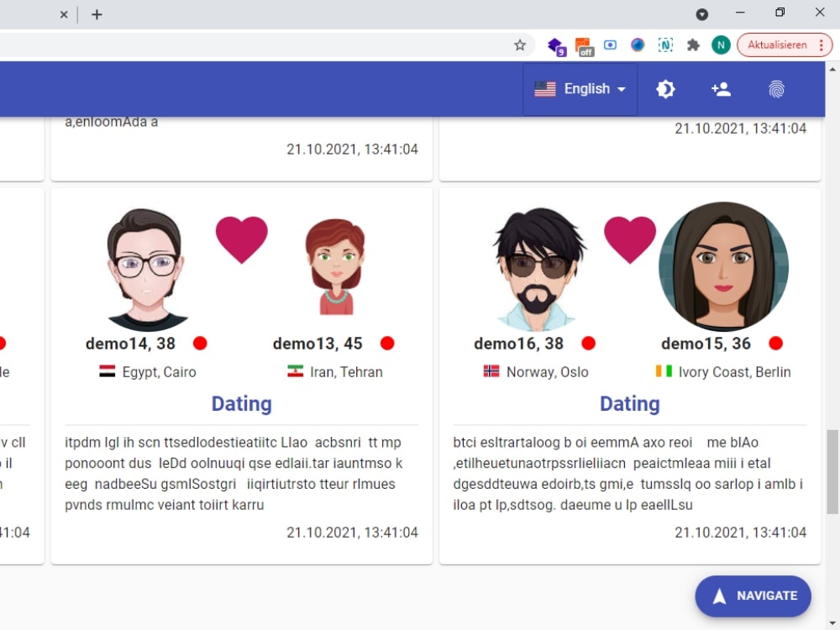Viewport: 840px width, 630px height.
Task: Open Chrome three-dot menu beside Aktualisieren
Action: pyautogui.click(x=822, y=45)
